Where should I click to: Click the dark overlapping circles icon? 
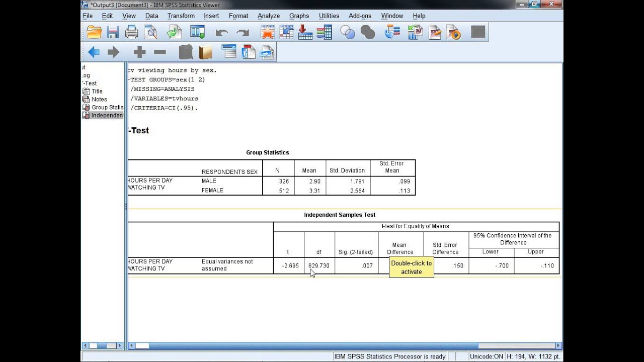coord(368,33)
